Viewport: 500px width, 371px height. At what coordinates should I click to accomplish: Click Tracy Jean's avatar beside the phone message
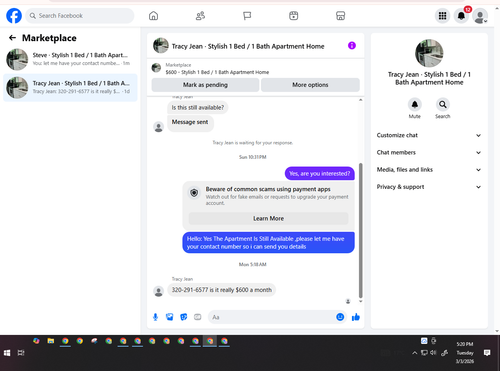tap(159, 291)
